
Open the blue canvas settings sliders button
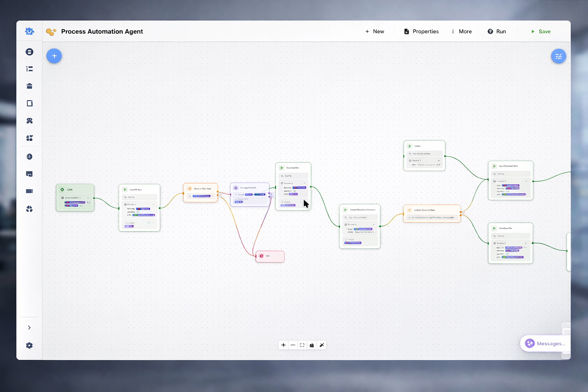pos(558,56)
